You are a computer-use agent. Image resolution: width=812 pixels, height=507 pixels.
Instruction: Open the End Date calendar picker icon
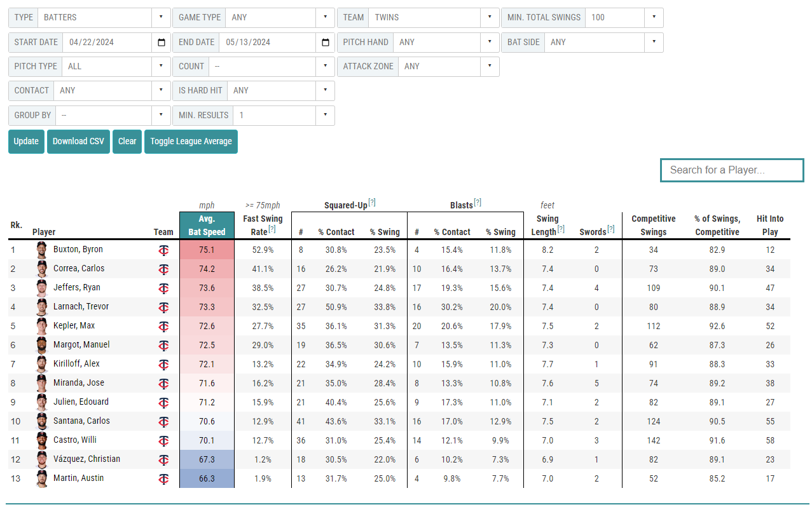[326, 43]
